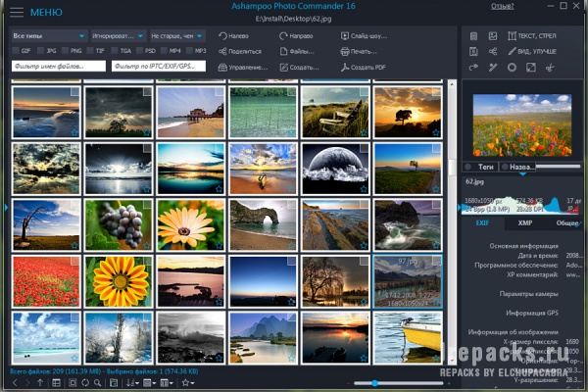Click the Налево rotate left button
Screen dimensions: 588x392
(x=233, y=36)
